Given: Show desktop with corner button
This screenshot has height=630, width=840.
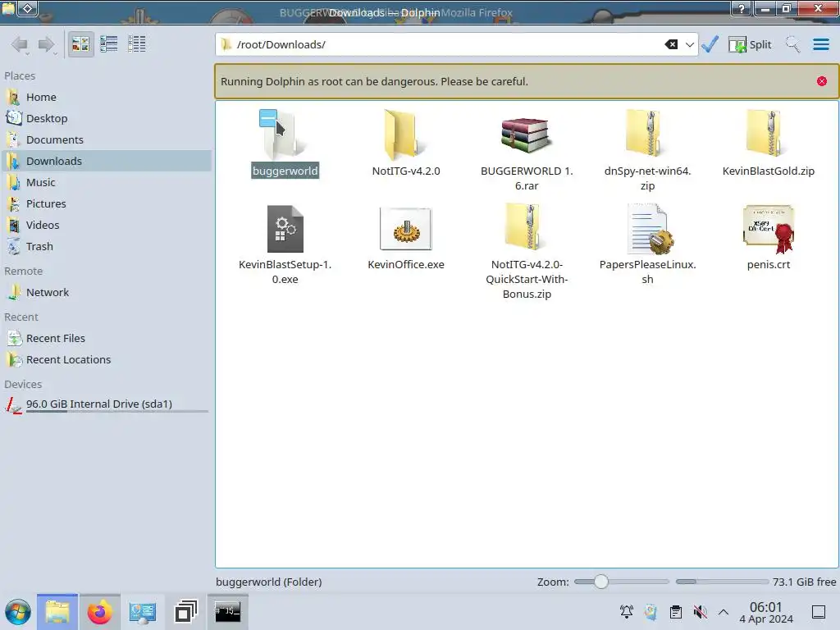Looking at the screenshot, I should click(x=819, y=612).
